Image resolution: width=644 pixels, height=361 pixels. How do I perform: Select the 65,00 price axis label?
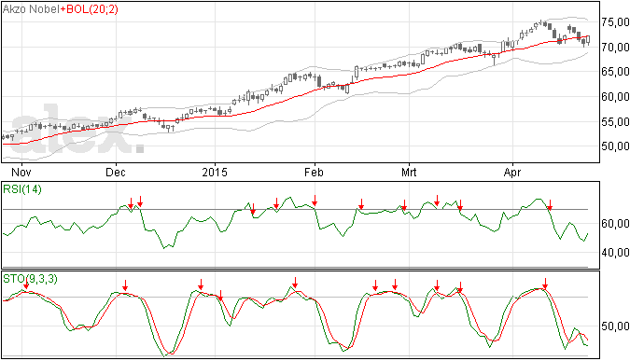(615, 72)
